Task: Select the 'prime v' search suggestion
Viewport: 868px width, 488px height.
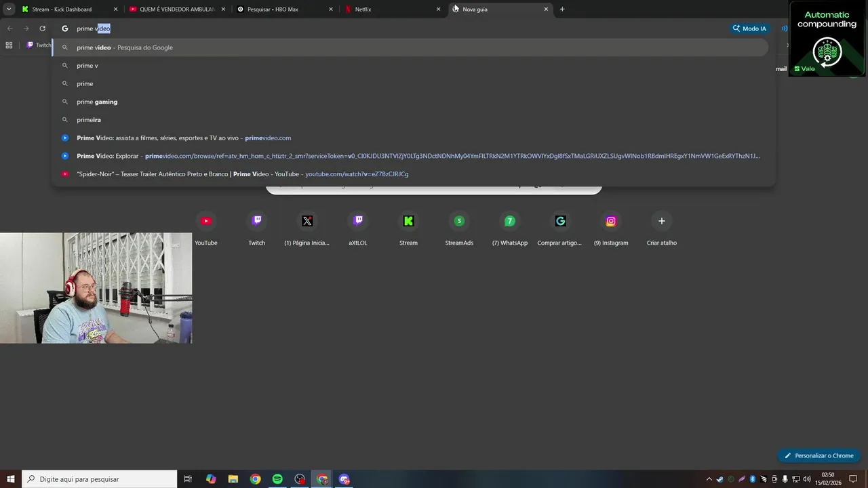Action: pos(410,66)
